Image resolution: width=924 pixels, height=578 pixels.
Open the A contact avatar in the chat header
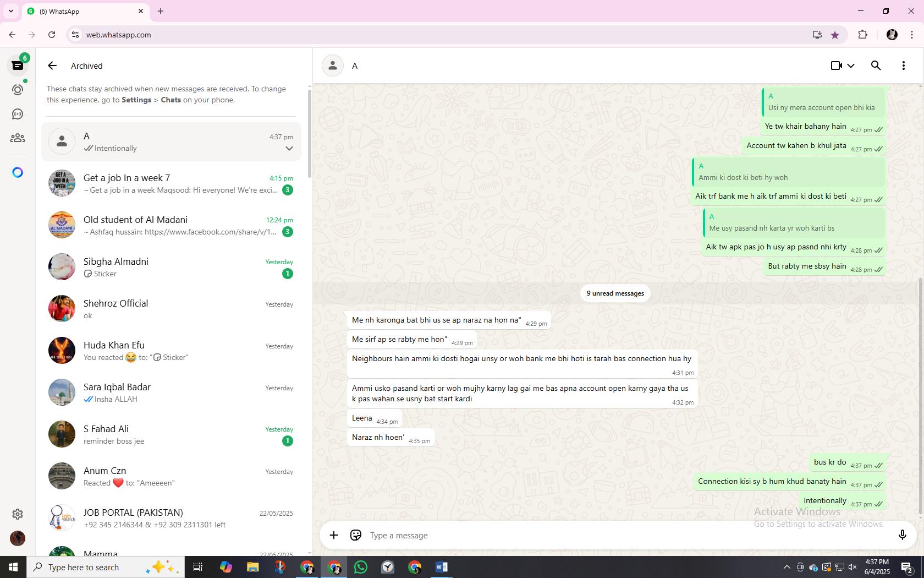(333, 66)
